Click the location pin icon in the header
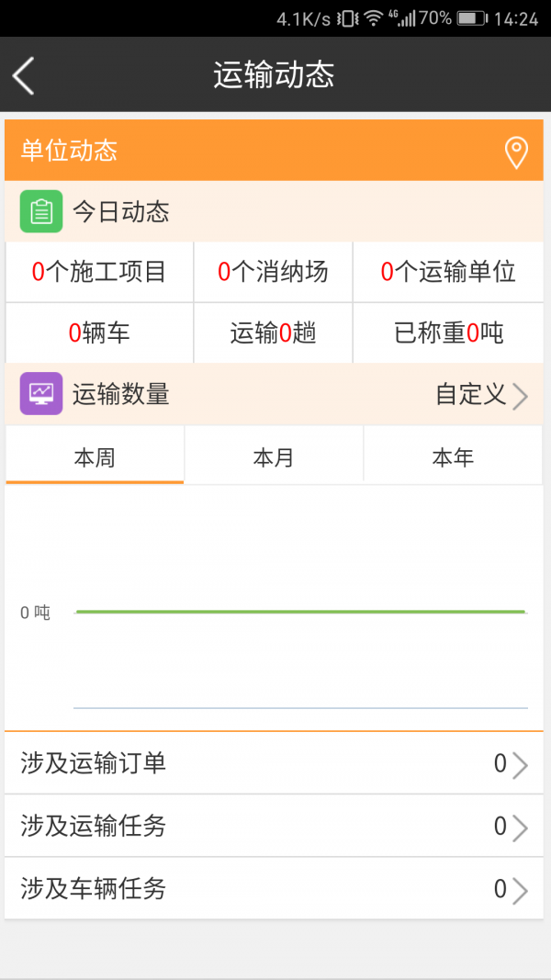This screenshot has height=980, width=551. (515, 151)
